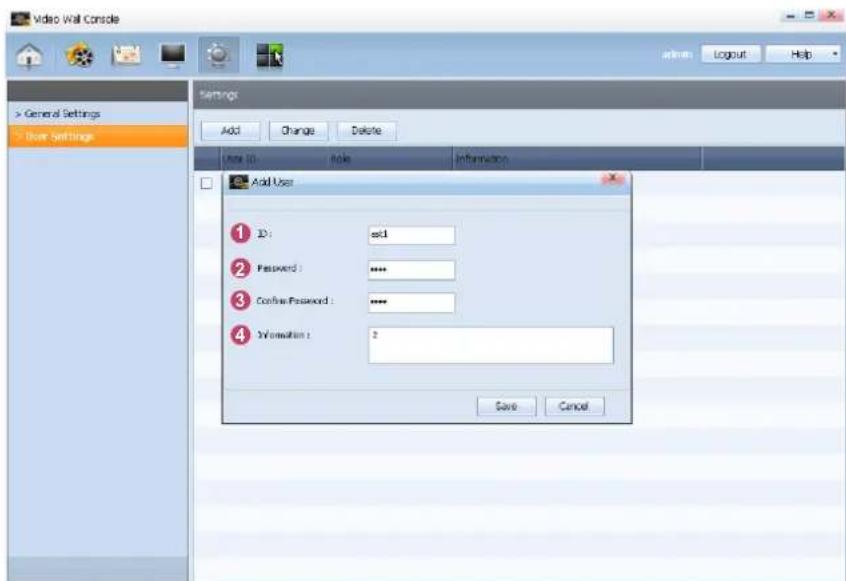Open the Help dropdown arrow
Screen dimensions: 846x581
tap(835, 54)
